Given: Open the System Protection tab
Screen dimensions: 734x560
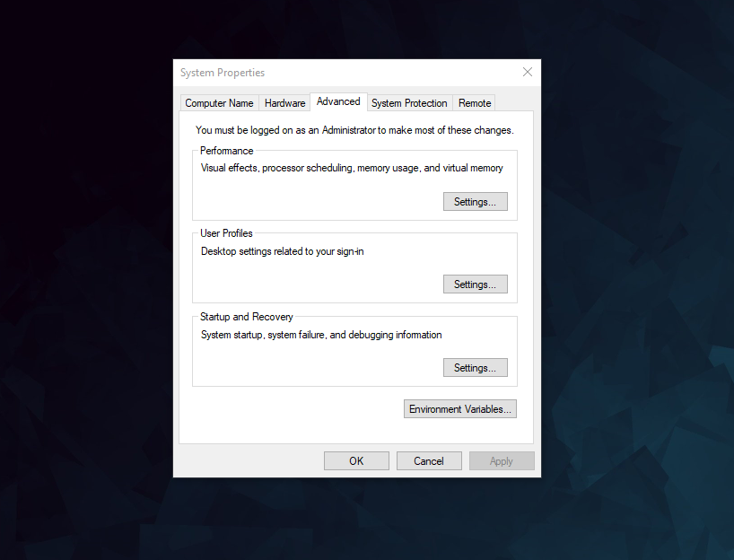Looking at the screenshot, I should 409,102.
